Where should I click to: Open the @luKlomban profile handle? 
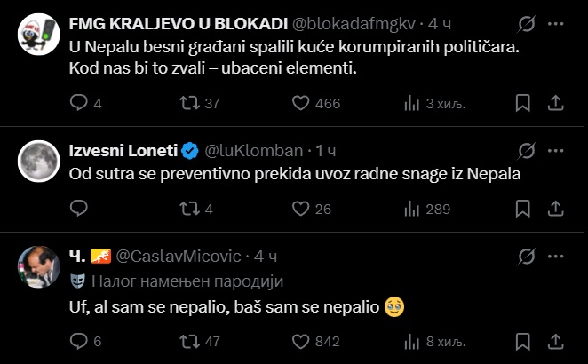click(x=254, y=151)
